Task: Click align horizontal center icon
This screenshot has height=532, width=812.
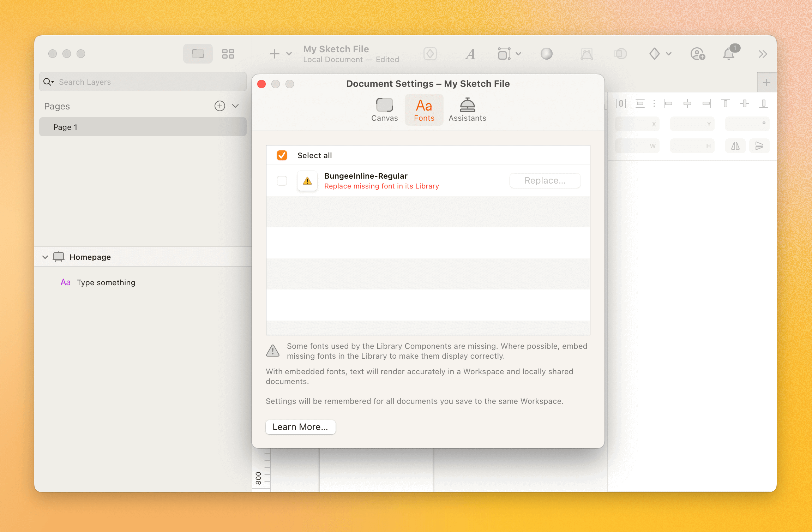Action: [x=687, y=103]
